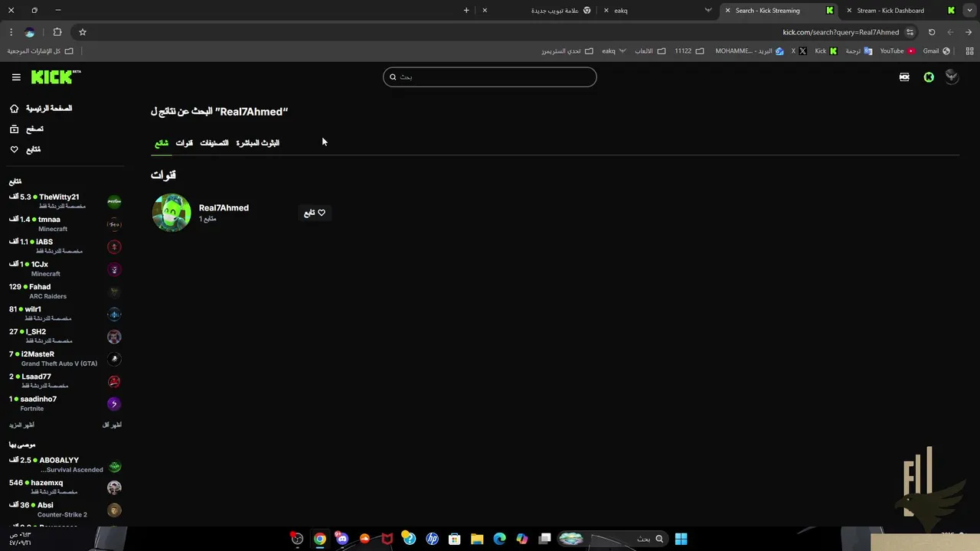Open the 11122 bookmarks folder

tap(688, 51)
